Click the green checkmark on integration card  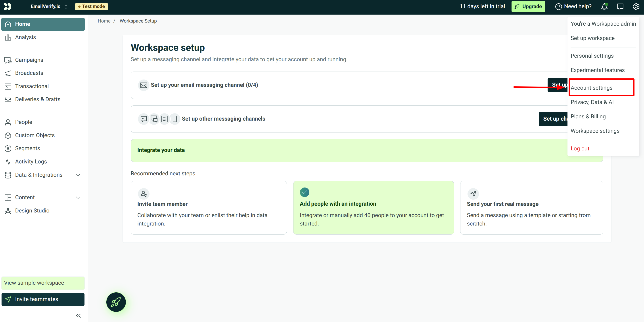point(304,192)
